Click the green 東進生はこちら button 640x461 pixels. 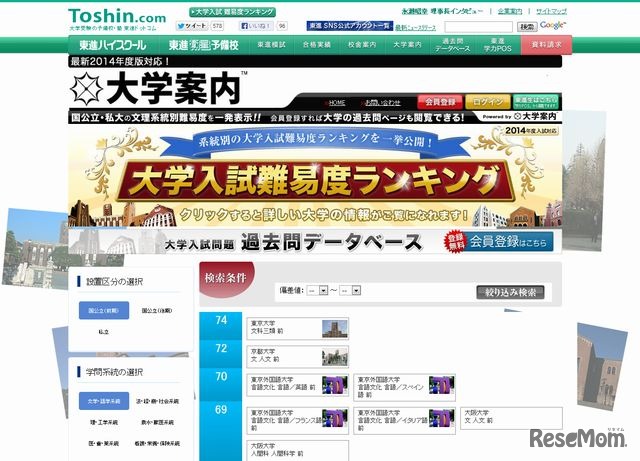click(536, 102)
